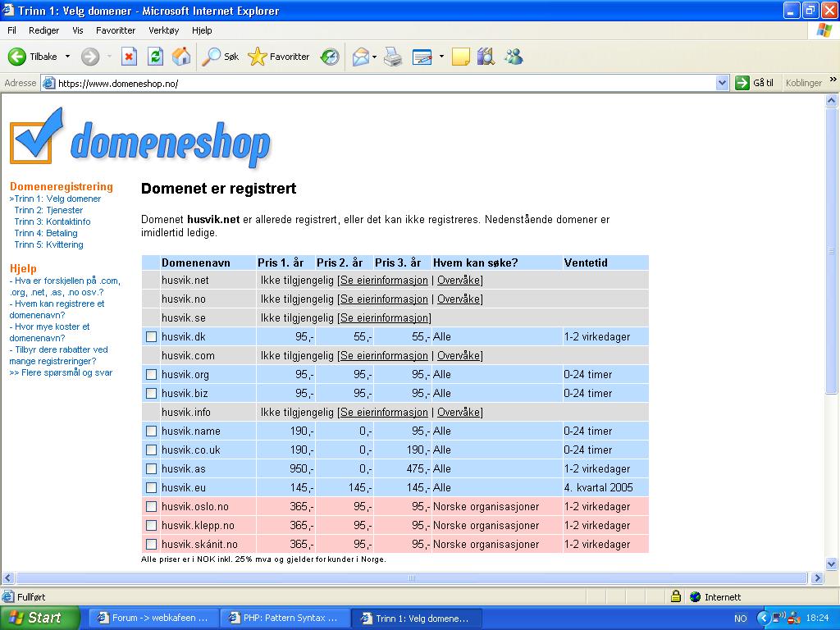Click the NO language indicator in tray
This screenshot has height=630, width=840.
[741, 619]
